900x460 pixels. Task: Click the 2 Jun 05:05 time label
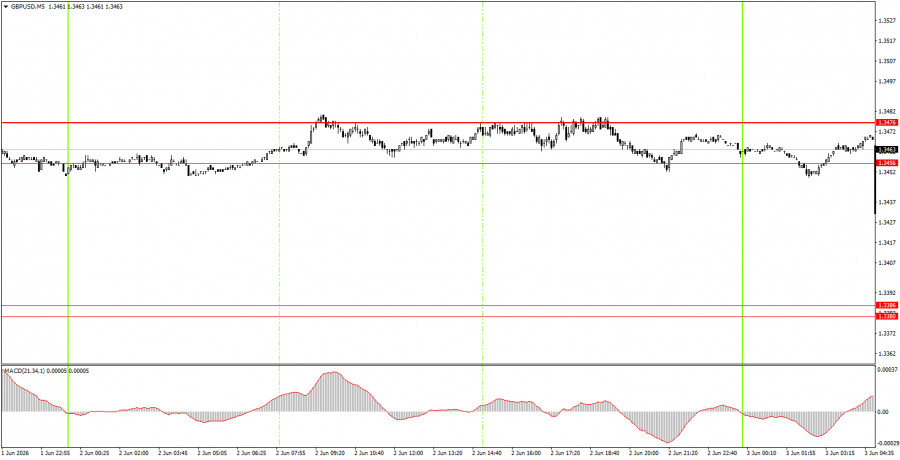click(x=212, y=453)
